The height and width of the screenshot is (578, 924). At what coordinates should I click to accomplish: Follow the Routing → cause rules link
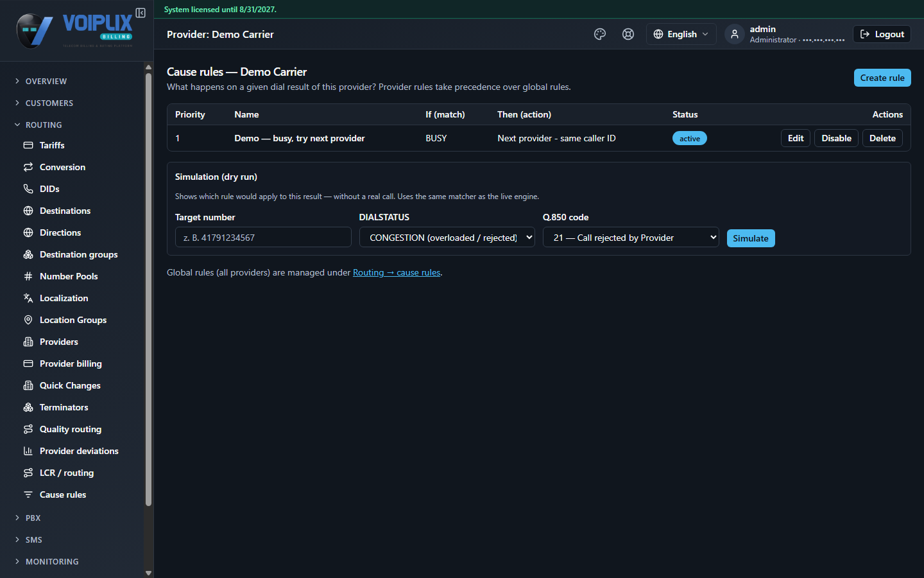coord(397,272)
